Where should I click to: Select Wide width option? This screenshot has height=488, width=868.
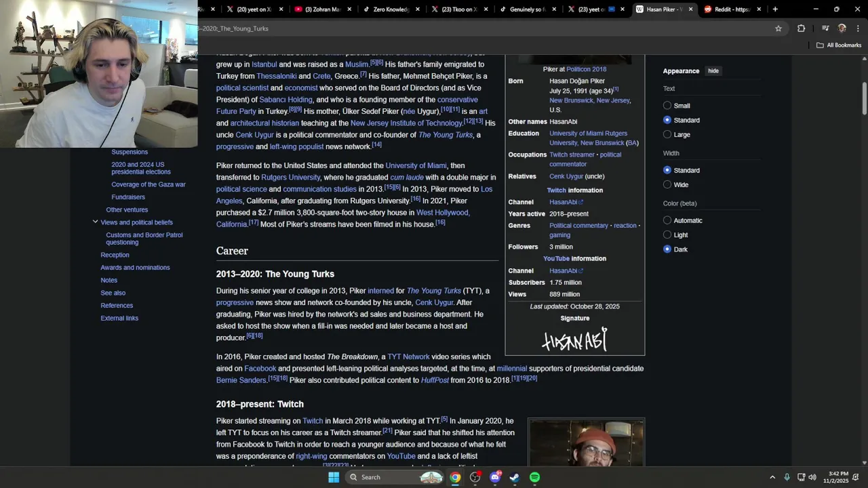tap(667, 184)
